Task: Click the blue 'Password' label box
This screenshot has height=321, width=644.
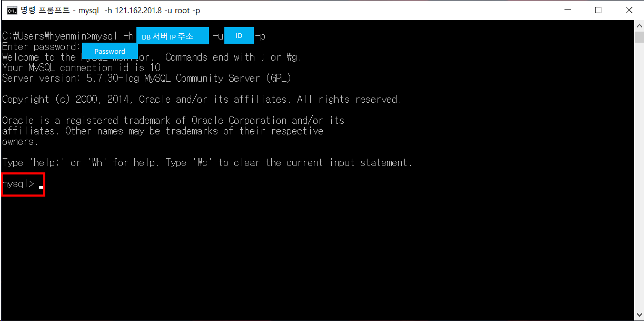Action: (110, 51)
